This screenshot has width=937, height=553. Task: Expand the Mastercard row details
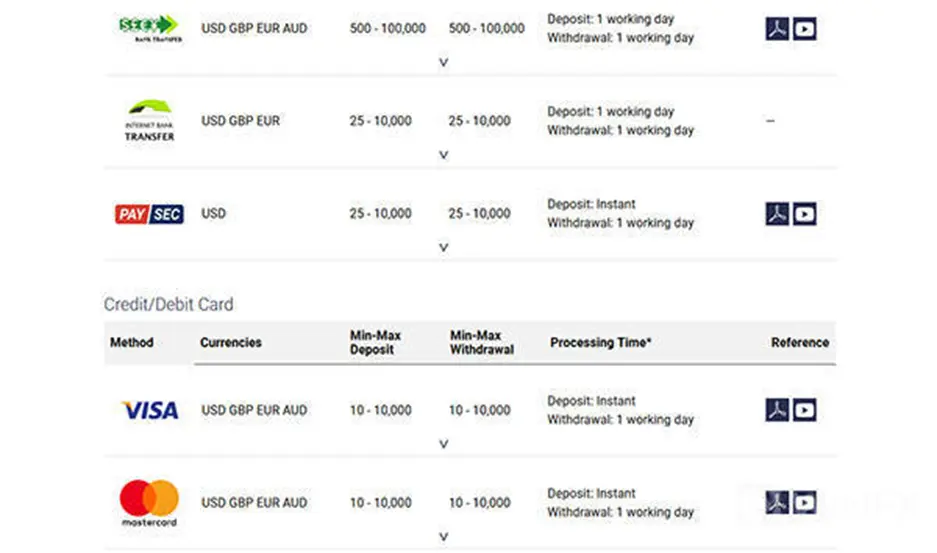coord(443,537)
